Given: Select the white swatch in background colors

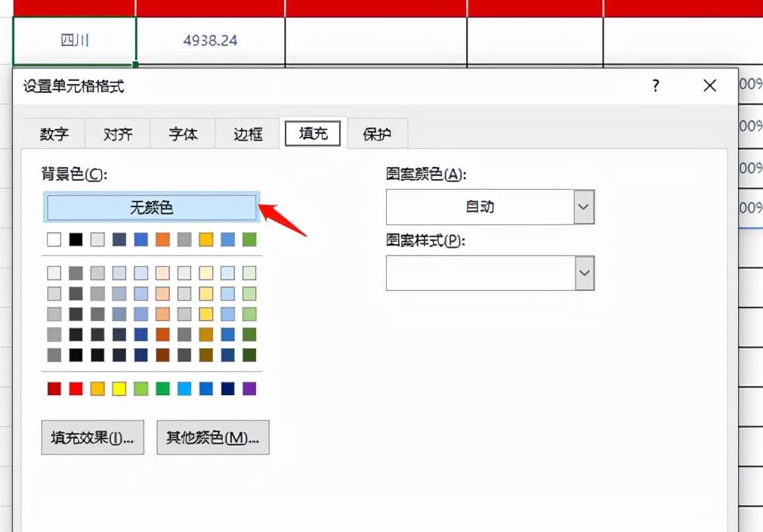Looking at the screenshot, I should click(x=53, y=239).
